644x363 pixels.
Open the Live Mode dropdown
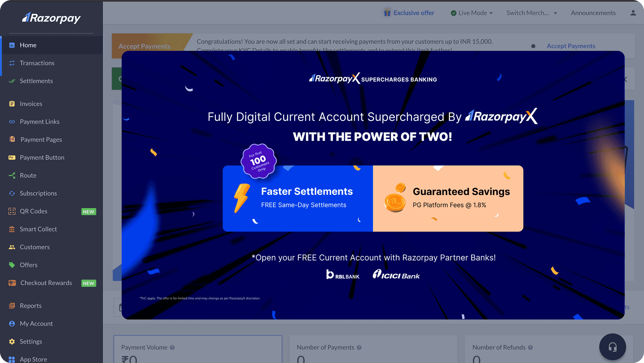[x=472, y=13]
